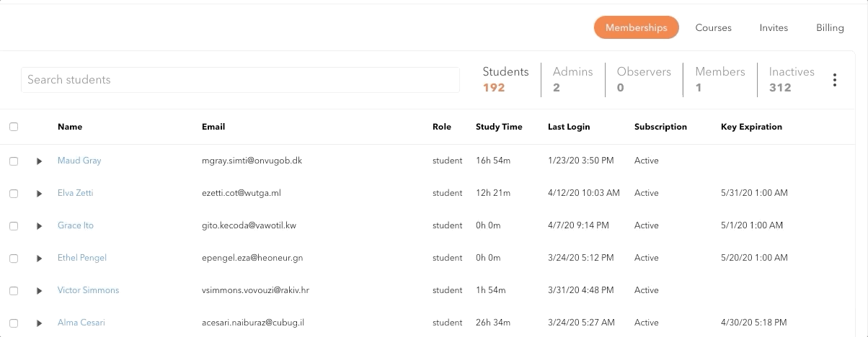Open the Invites tab

(774, 27)
